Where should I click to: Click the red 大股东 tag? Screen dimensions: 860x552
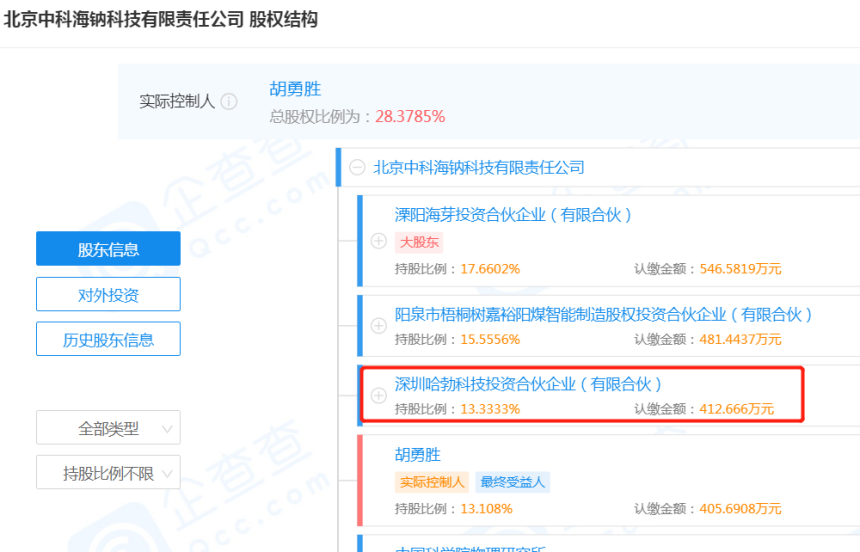click(418, 242)
